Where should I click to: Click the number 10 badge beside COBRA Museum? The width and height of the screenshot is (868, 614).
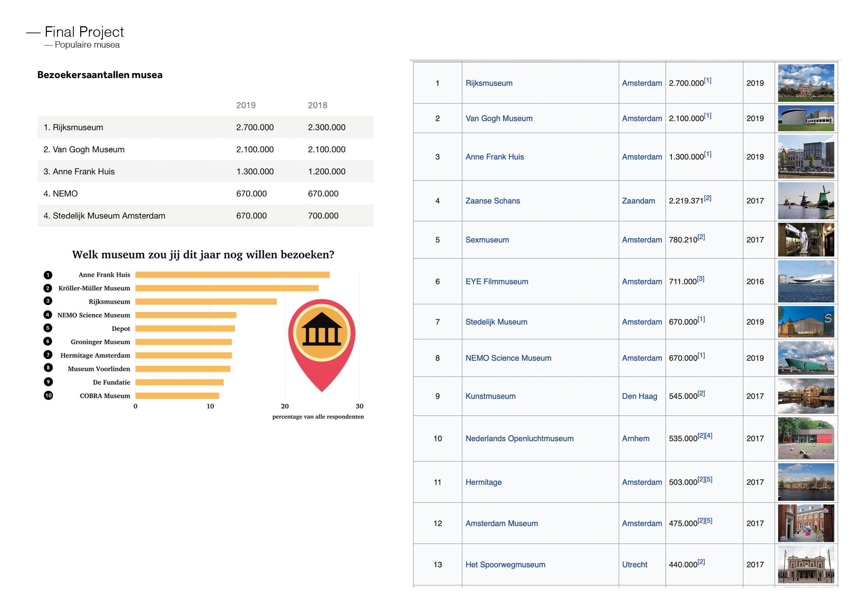[x=48, y=396]
